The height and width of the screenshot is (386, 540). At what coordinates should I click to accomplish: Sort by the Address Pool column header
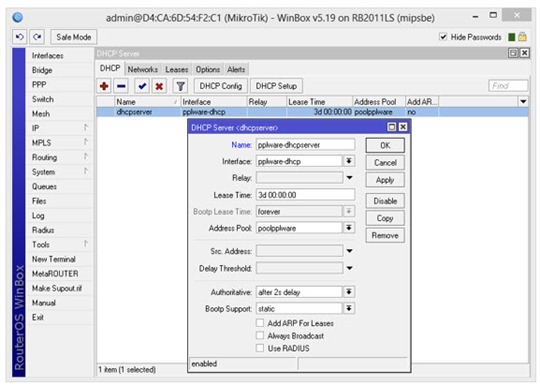coord(379,102)
